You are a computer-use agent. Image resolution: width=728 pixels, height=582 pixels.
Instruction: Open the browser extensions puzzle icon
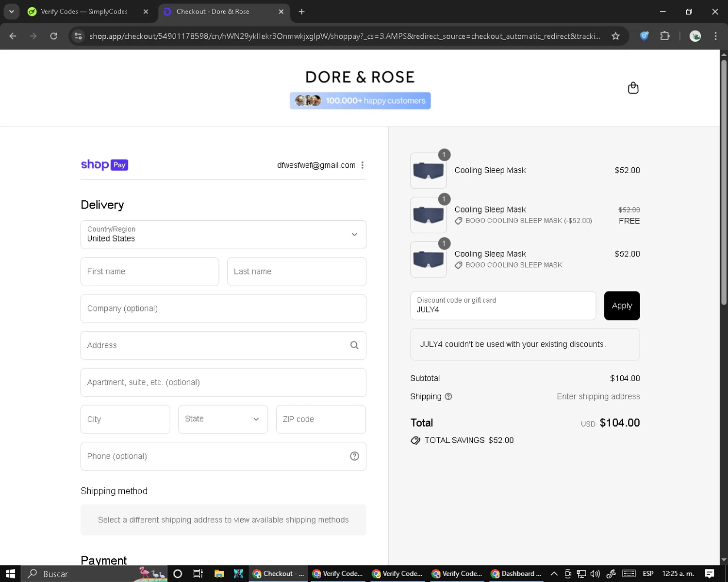665,36
